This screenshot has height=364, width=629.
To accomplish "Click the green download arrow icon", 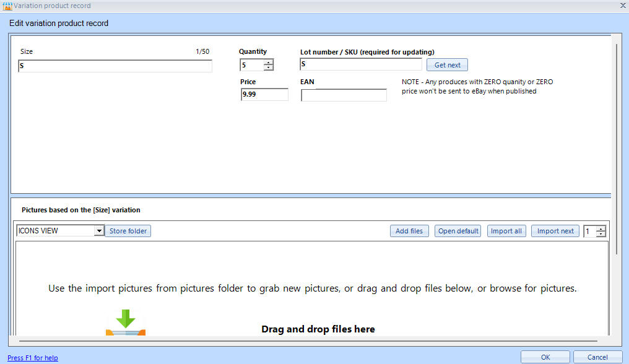I will coord(126,319).
